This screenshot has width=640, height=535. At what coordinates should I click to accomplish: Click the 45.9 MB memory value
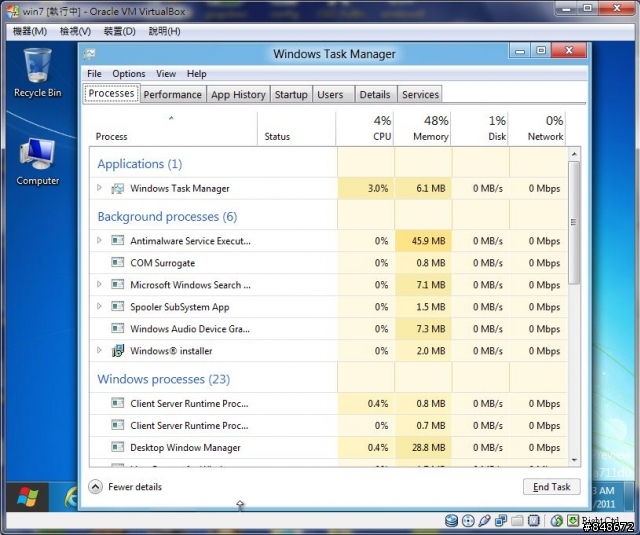[429, 241]
